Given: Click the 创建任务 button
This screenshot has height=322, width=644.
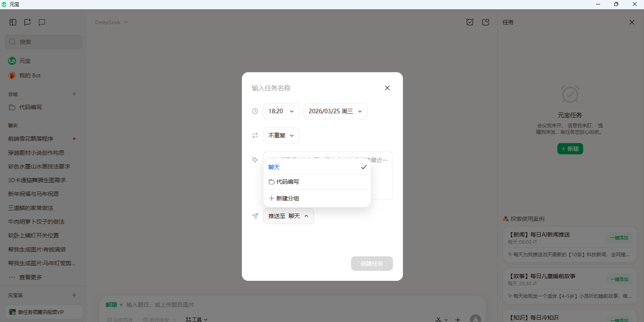Looking at the screenshot, I should click(372, 264).
